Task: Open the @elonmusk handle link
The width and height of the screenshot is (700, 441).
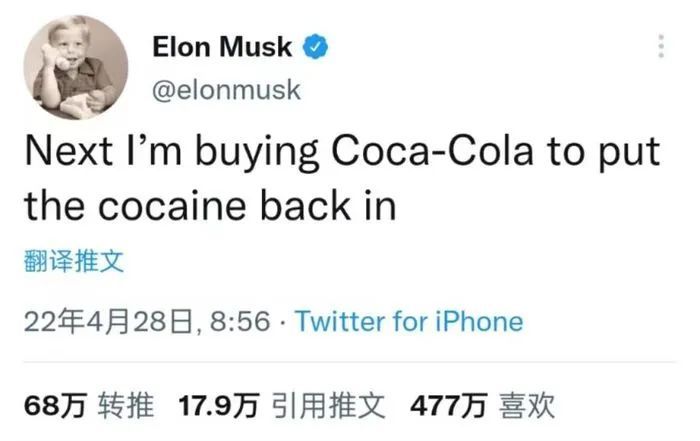Action: point(226,90)
